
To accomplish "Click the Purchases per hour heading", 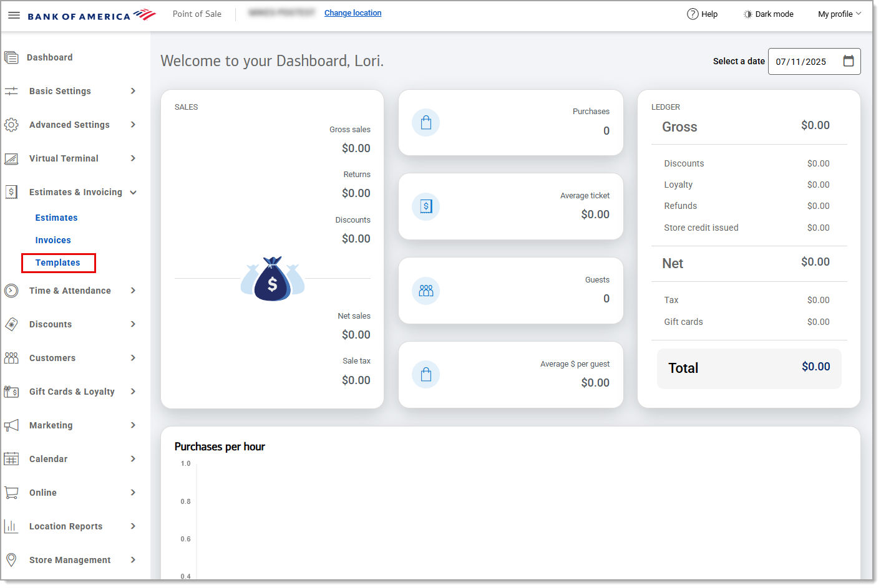I will [x=220, y=446].
